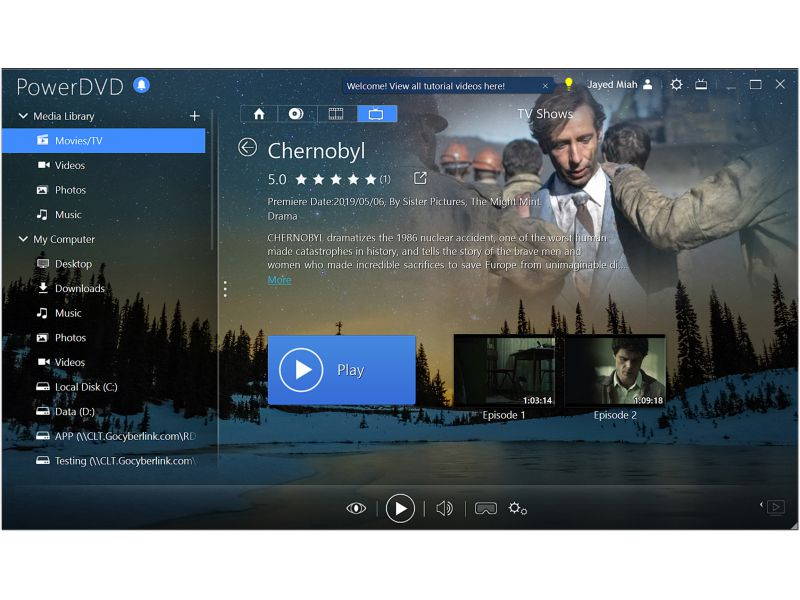Expand the description with the More link

278,280
